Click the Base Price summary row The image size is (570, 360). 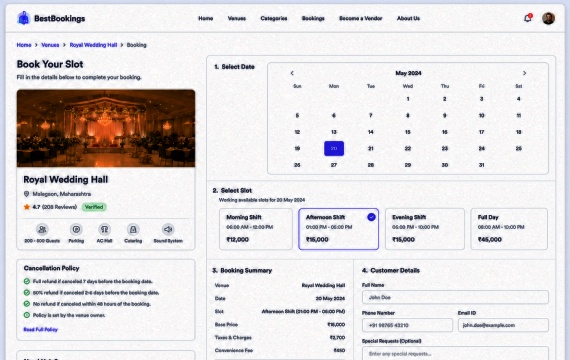[x=280, y=324]
